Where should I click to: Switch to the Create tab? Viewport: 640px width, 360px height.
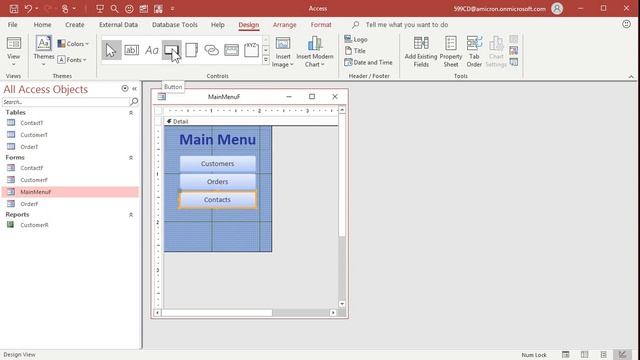(x=75, y=25)
